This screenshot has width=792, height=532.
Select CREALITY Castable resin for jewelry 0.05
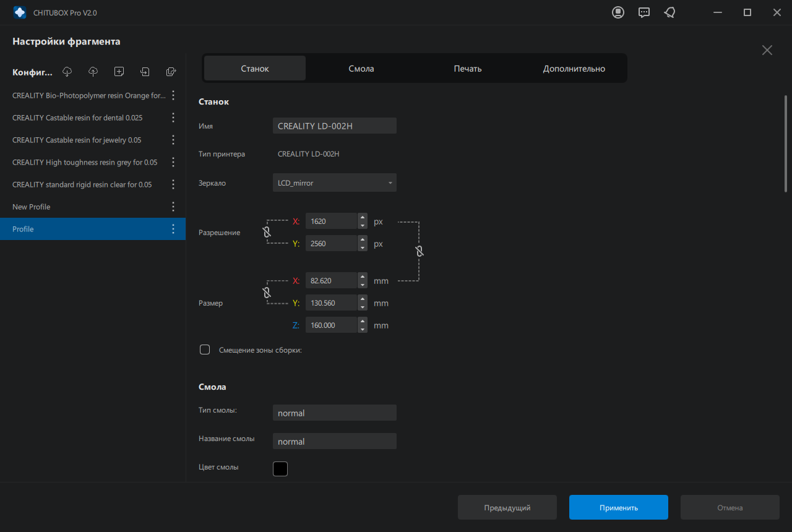tap(93, 140)
